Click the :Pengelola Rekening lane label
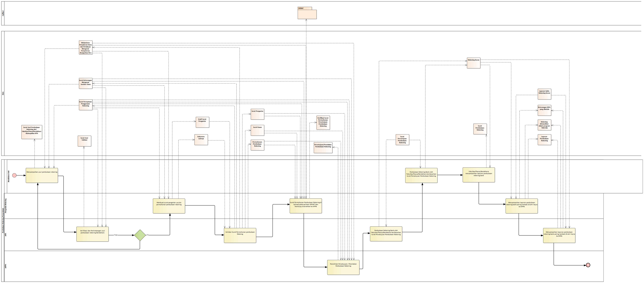Viewport: 644px width, 283px height. 6,206
